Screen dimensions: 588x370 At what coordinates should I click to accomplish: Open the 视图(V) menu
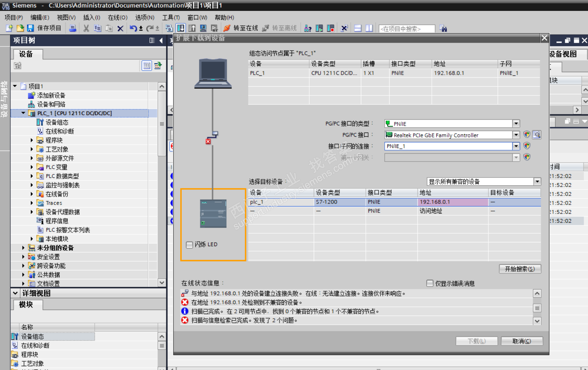66,17
